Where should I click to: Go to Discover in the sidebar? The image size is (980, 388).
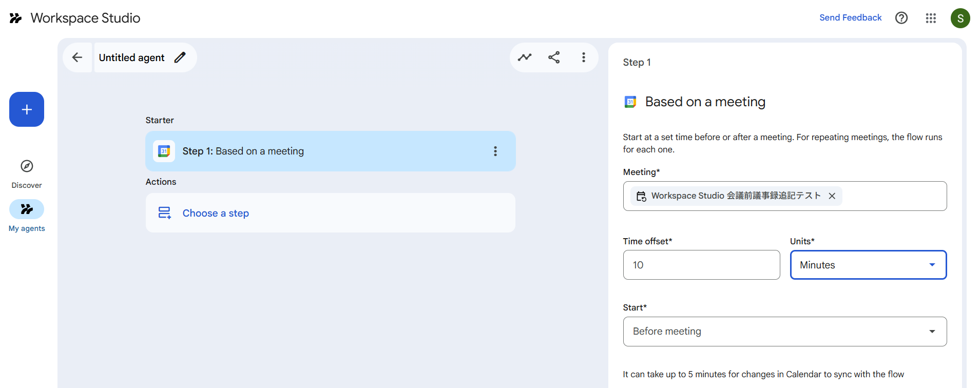(27, 173)
